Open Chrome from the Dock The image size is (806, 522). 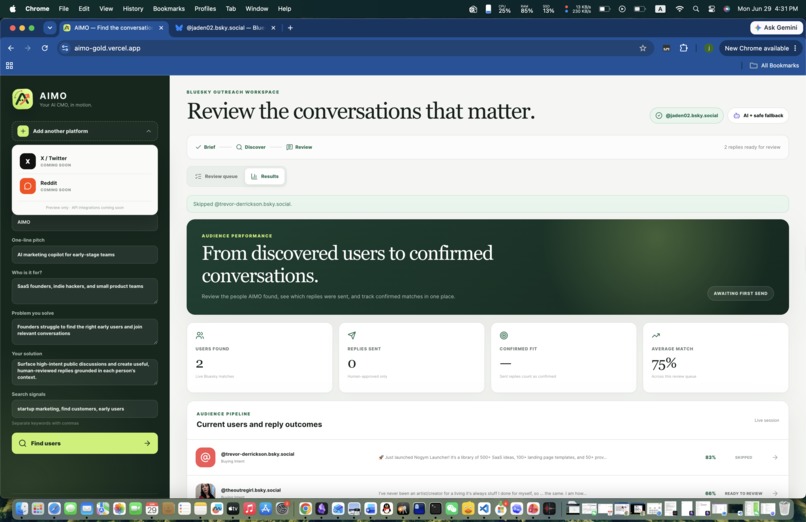coord(305,509)
